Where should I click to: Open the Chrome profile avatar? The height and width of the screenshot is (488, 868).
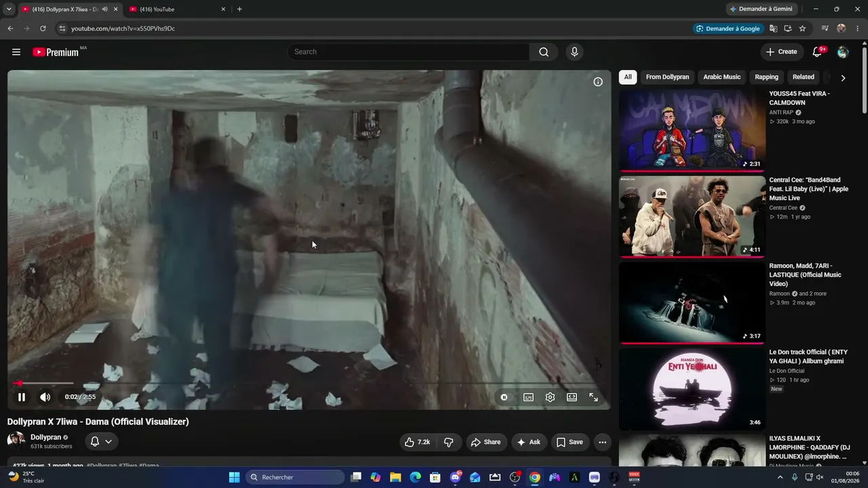842,28
